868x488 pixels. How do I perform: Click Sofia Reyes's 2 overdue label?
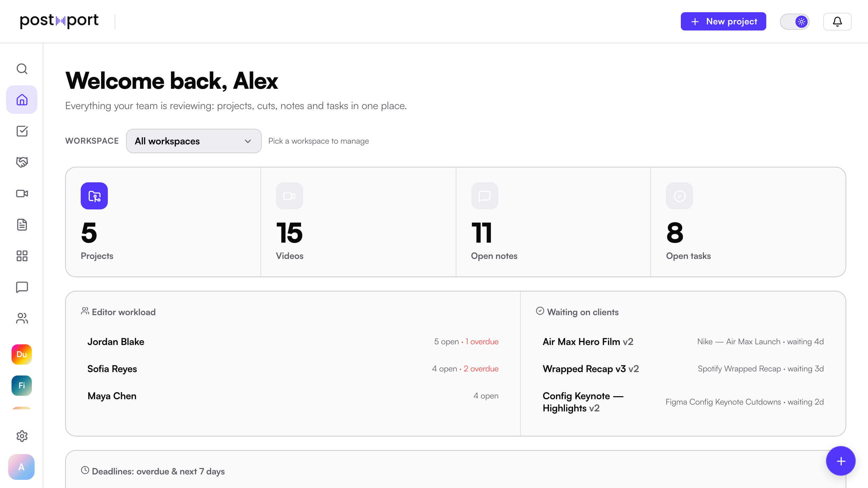click(x=481, y=369)
